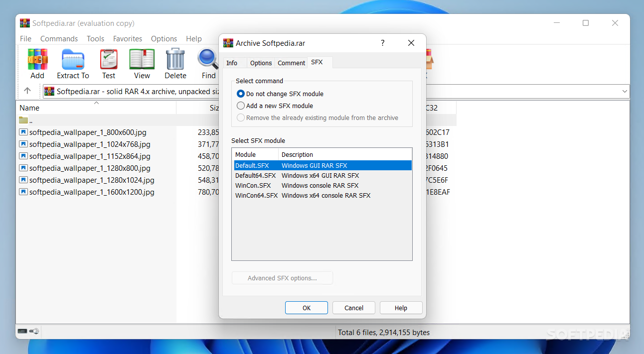644x354 pixels.
Task: Select the Default.SFX module row
Action: [x=322, y=165]
